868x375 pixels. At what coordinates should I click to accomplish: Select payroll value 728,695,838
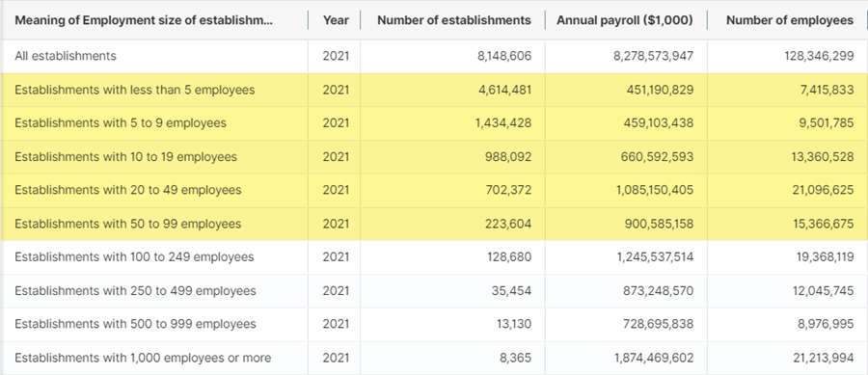(x=658, y=324)
